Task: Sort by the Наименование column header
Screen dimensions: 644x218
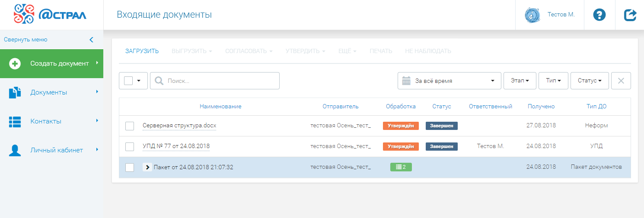Action: point(220,107)
